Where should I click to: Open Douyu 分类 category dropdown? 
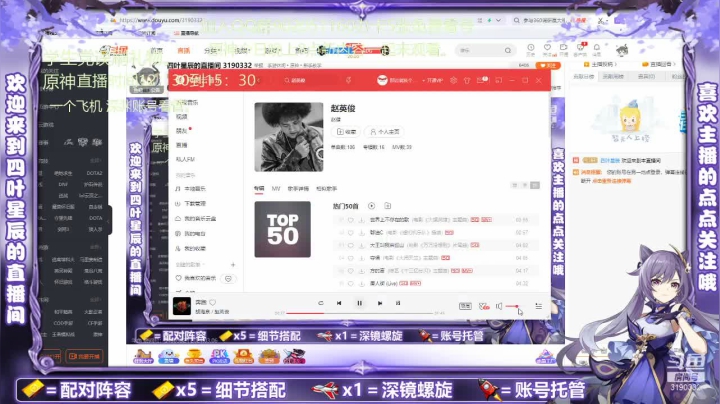click(212, 50)
